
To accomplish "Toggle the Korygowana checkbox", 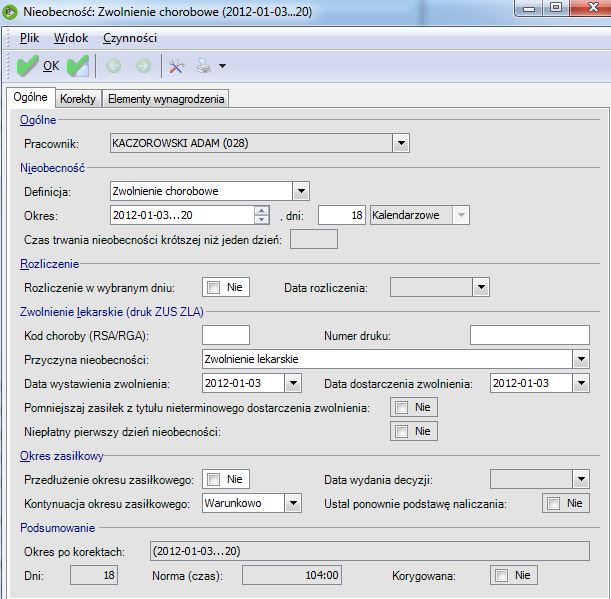I will click(x=502, y=575).
